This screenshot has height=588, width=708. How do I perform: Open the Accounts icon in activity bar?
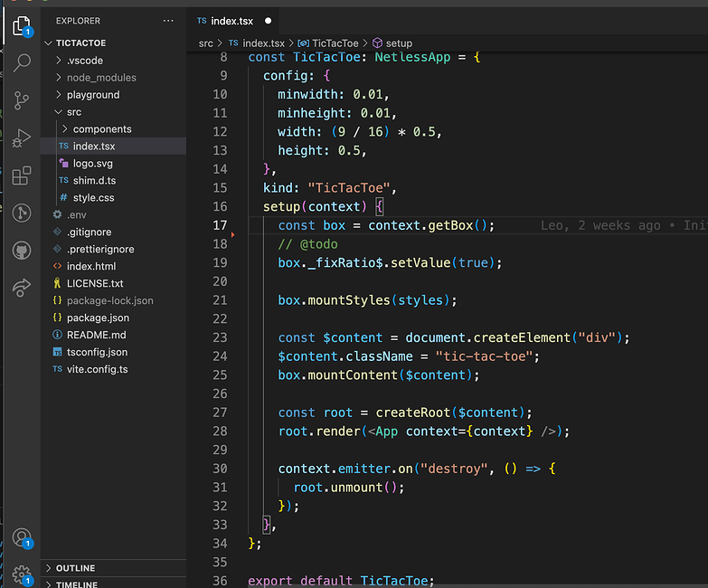point(22,537)
